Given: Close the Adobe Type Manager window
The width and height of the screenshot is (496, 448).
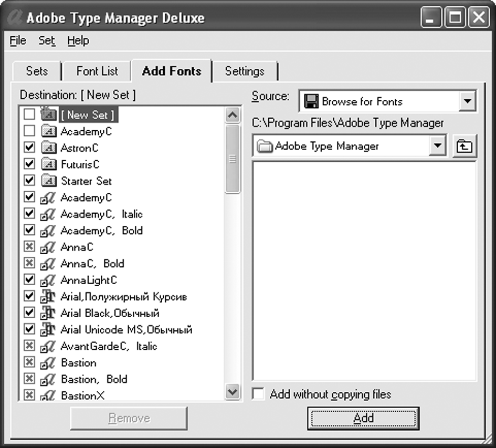Looking at the screenshot, I should tap(479, 18).
